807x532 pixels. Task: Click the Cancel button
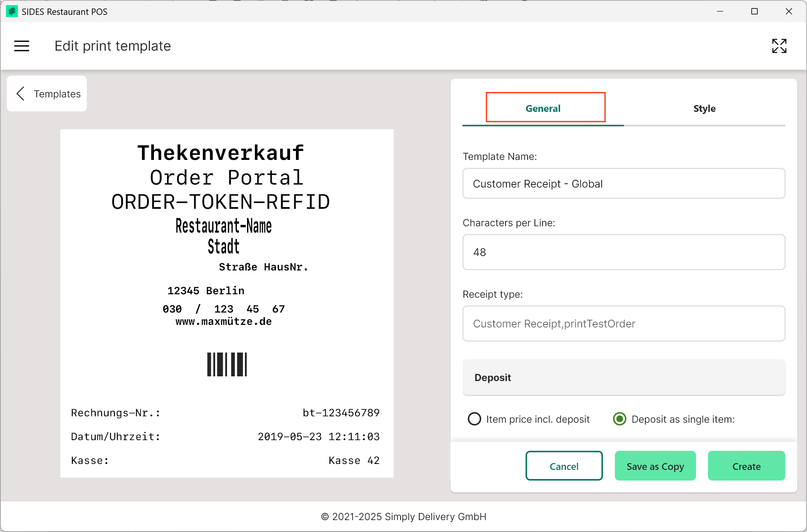564,466
